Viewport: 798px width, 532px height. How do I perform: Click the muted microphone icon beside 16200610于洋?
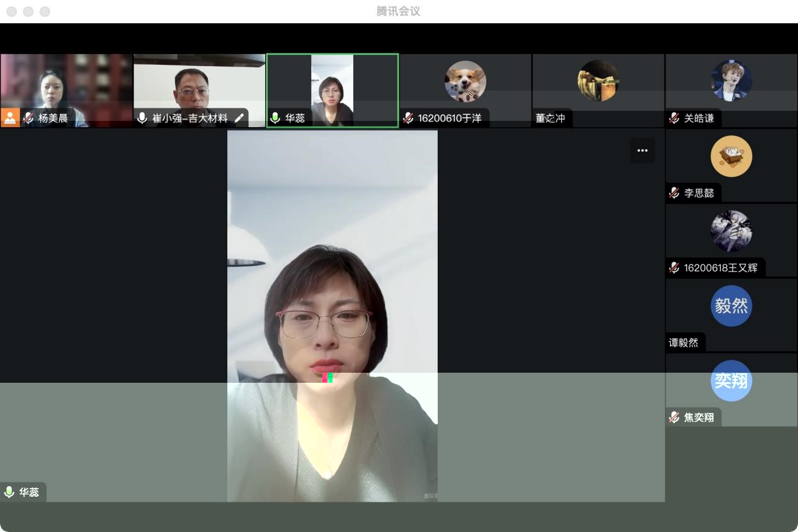[408, 118]
